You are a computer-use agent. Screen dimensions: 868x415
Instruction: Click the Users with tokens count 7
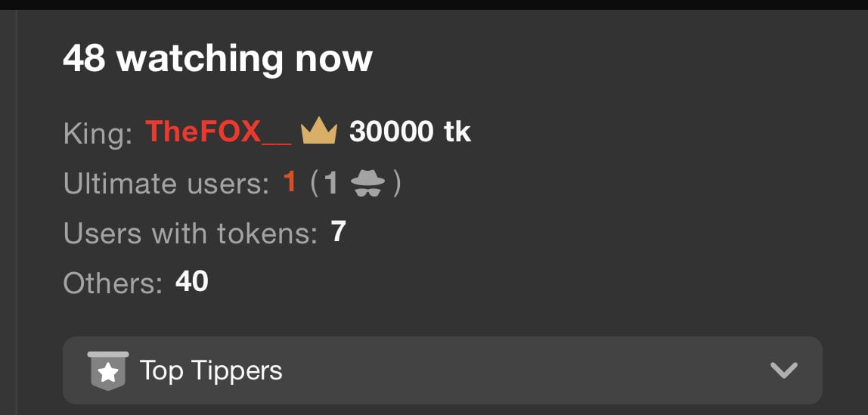338,232
